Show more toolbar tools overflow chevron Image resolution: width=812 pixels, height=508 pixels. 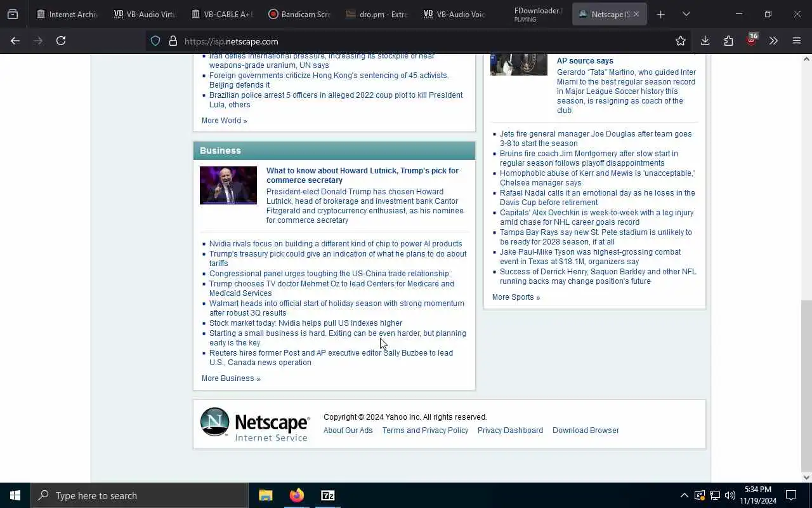pos(773,41)
